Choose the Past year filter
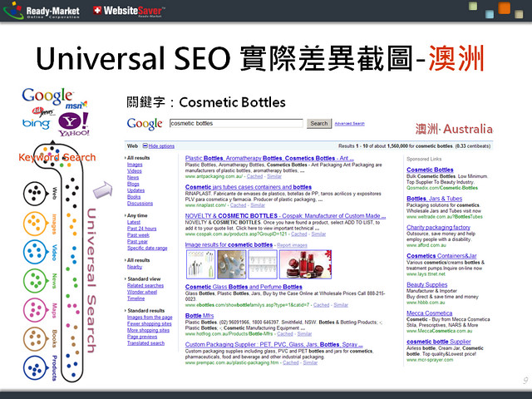The width and height of the screenshot is (532, 399). tap(137, 241)
